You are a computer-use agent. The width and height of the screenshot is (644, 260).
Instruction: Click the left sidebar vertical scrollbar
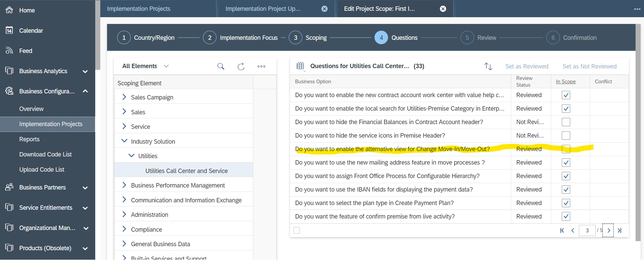pos(98,35)
